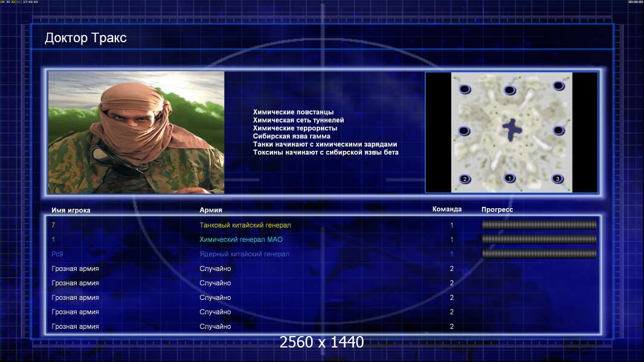
Task: Click start position marker 1 on the minimap
Action: [x=509, y=178]
